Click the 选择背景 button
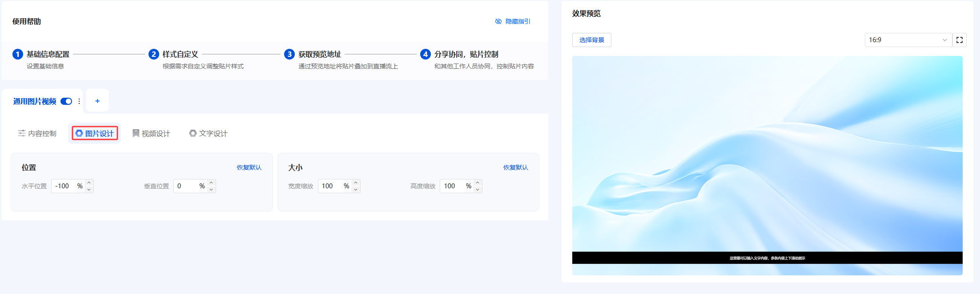The width and height of the screenshot is (980, 294). tap(591, 40)
